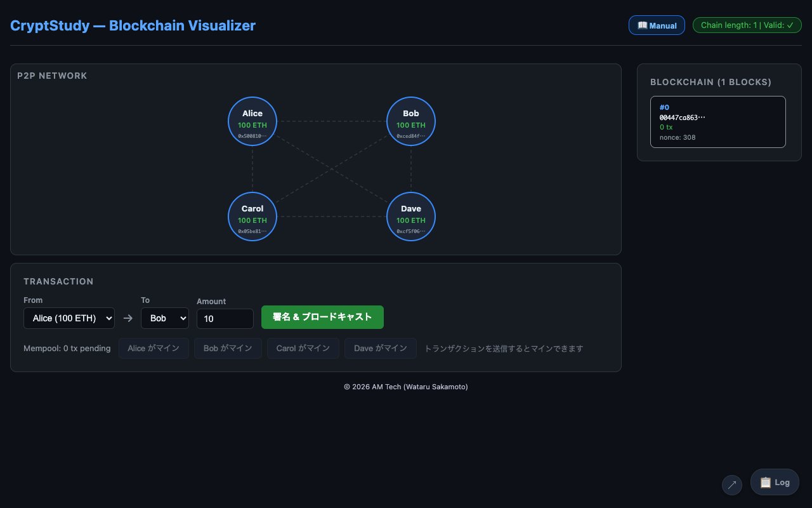
Task: Expand the To recipient dropdown
Action: (164, 318)
